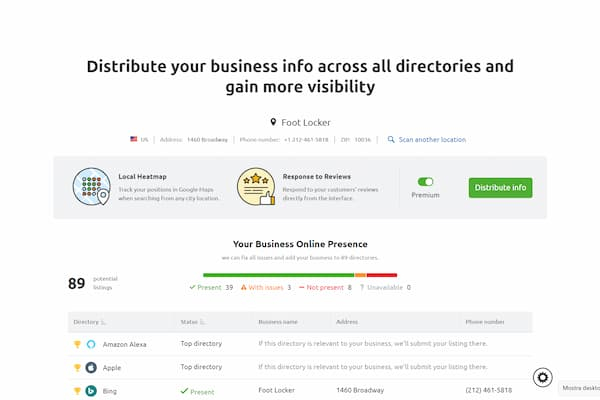This screenshot has height=400, width=600.
Task: Click the Apple logo icon
Action: pos(91,367)
